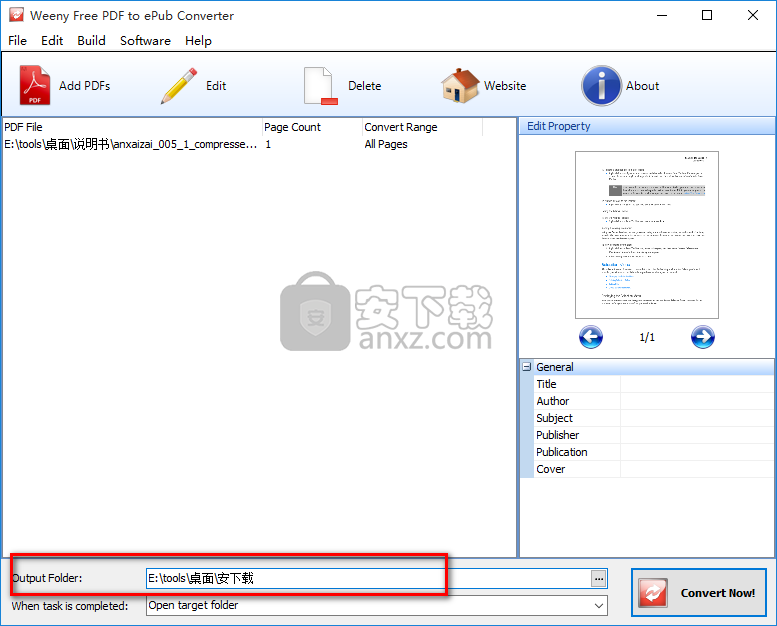
Task: Open the Edit menu
Action: point(52,41)
